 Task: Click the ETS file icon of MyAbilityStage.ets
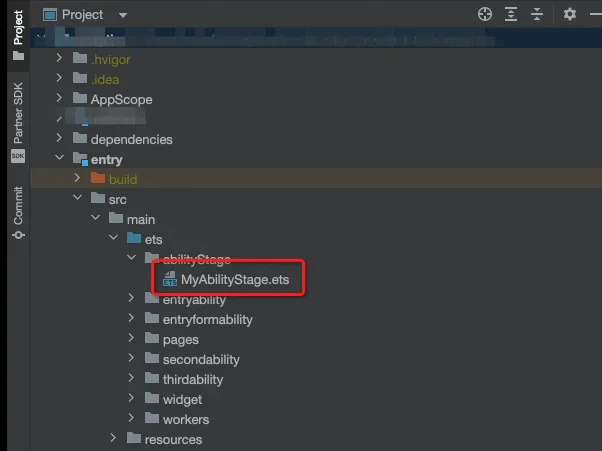pos(169,279)
